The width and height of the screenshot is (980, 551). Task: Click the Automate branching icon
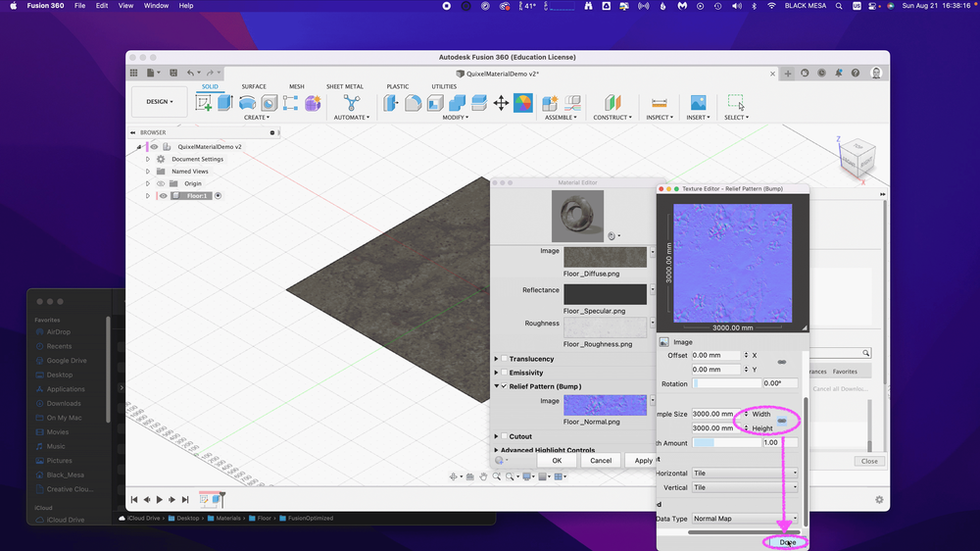tap(351, 103)
